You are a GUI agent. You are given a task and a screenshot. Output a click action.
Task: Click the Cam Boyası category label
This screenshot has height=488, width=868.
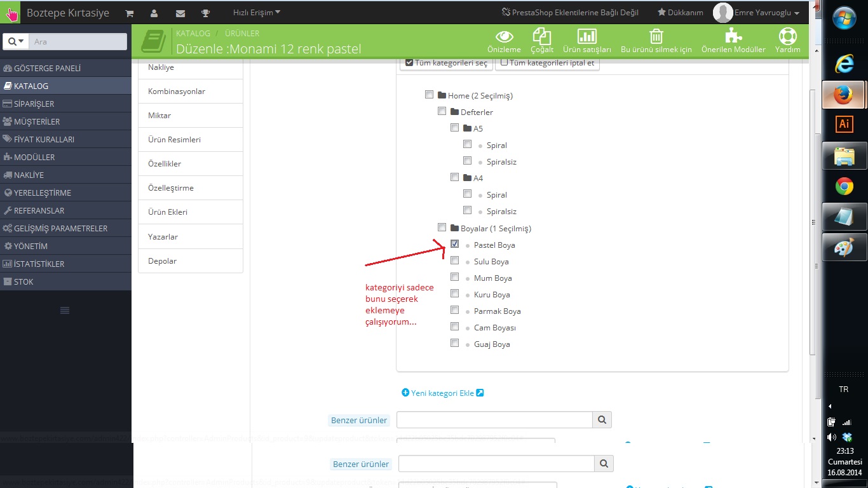495,328
